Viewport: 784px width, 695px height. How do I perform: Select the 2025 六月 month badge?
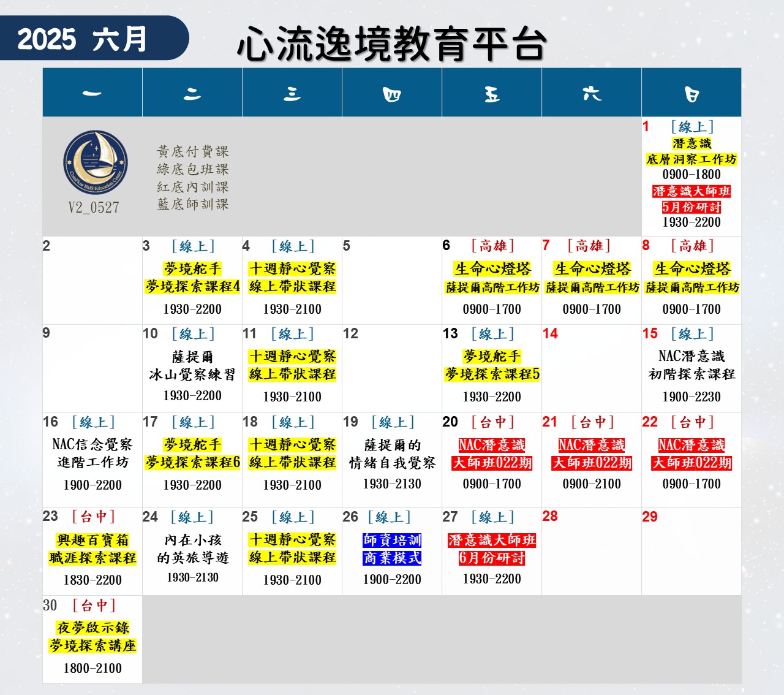(x=83, y=39)
